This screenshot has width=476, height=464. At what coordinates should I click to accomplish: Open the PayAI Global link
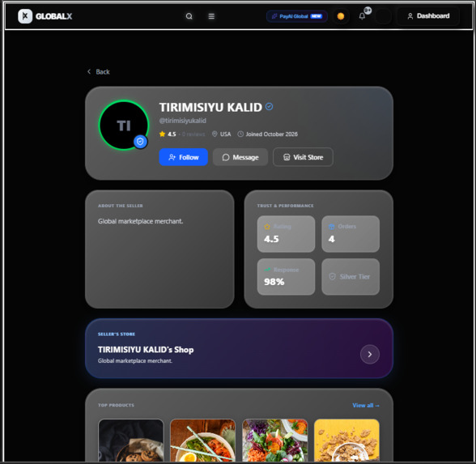coord(296,16)
